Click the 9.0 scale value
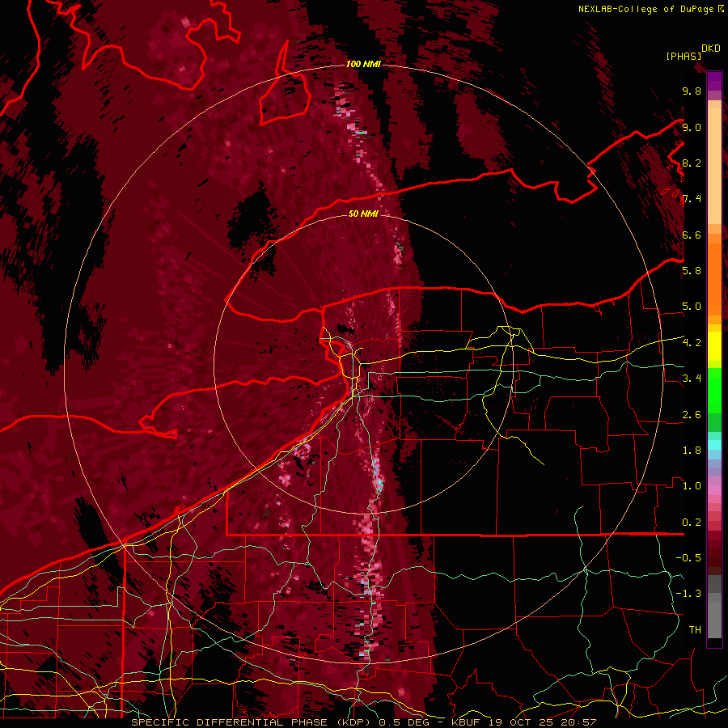The width and height of the screenshot is (728, 728). point(692,127)
